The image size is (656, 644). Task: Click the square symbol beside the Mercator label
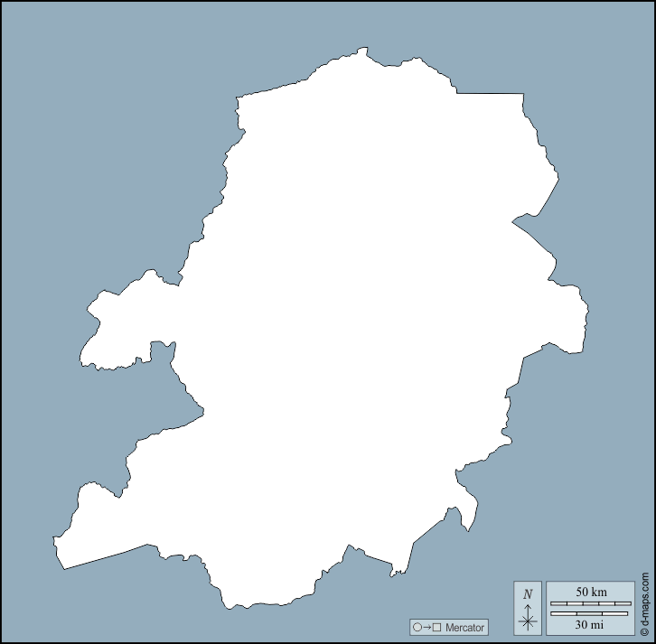(437, 627)
